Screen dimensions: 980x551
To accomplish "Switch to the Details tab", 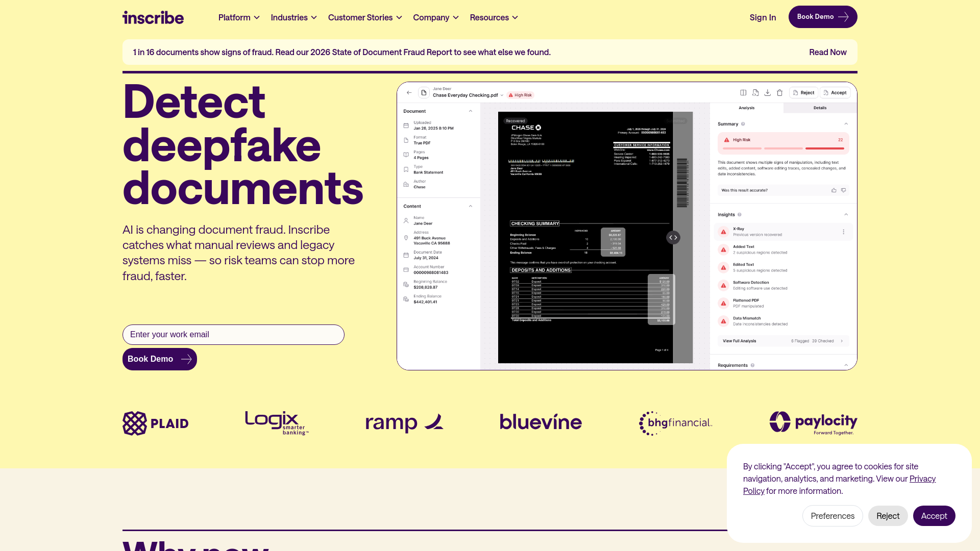I will tap(820, 108).
